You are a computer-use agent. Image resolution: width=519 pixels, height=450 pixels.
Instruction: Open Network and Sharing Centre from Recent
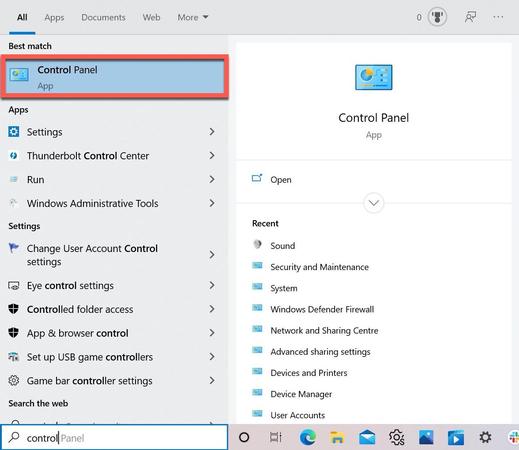(324, 330)
